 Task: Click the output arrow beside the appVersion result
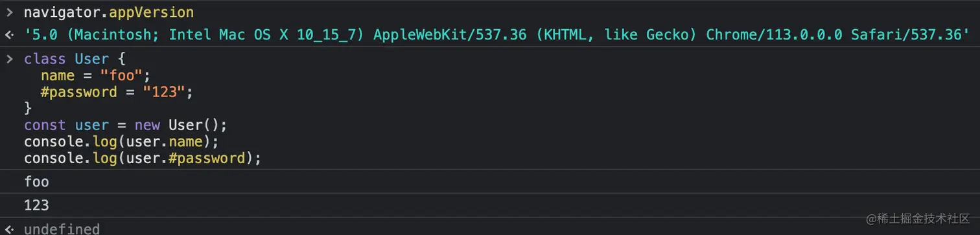(9, 34)
